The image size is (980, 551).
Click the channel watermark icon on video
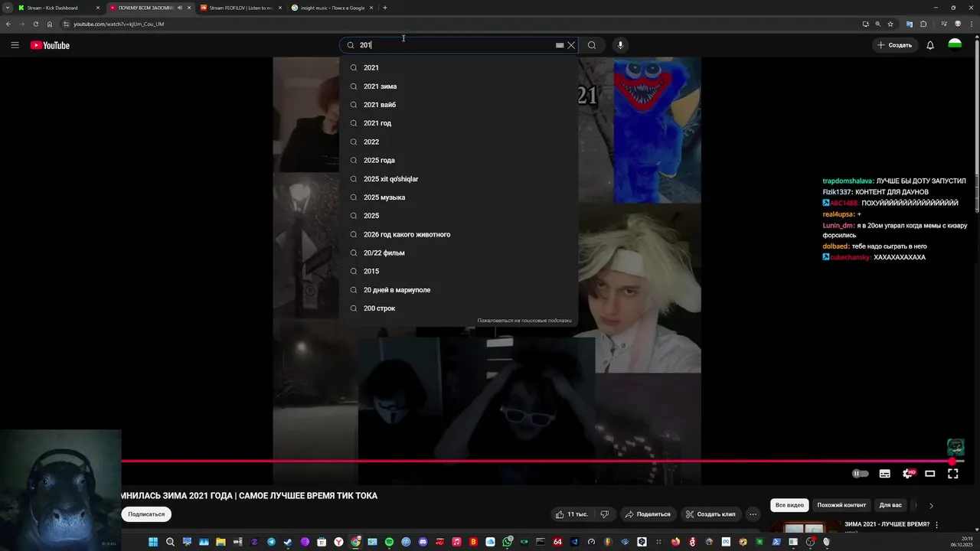click(955, 447)
